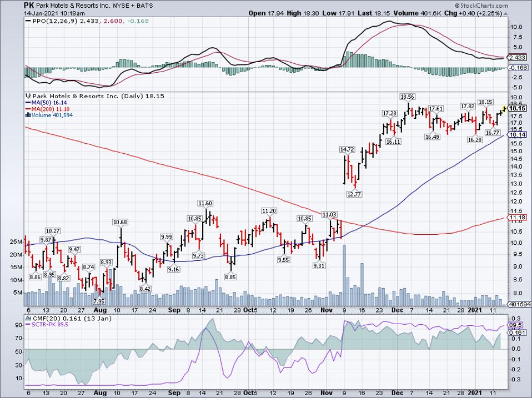Click the 2.433 PPO tag on right axis
532x398 pixels.
tap(518, 58)
